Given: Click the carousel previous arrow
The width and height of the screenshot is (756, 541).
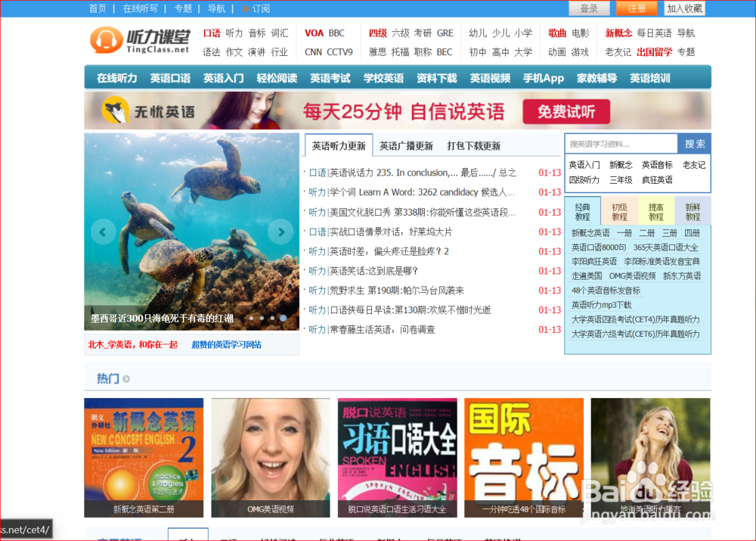Looking at the screenshot, I should [103, 232].
